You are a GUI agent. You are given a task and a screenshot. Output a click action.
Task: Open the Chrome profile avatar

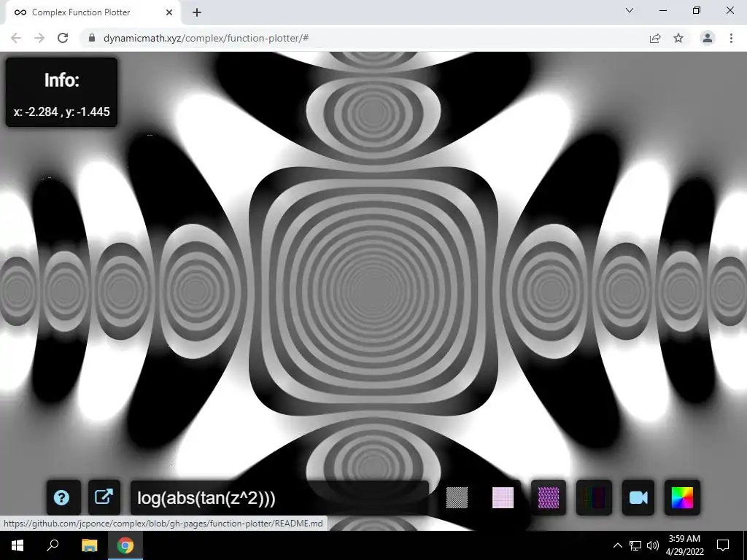[x=708, y=38]
